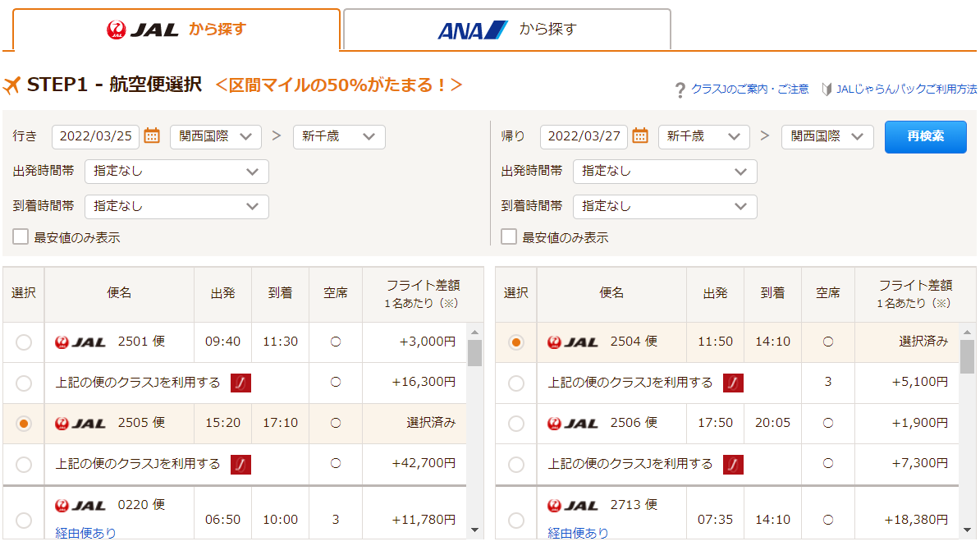Image resolution: width=980 pixels, height=546 pixels.
Task: Click up arrow of outbound list scrollbar
Action: pyautogui.click(x=475, y=332)
